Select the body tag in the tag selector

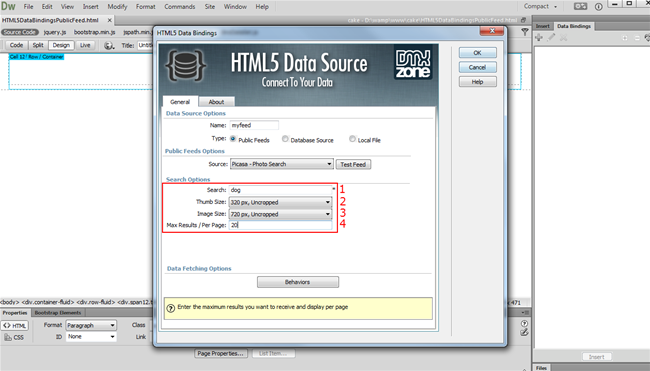pyautogui.click(x=10, y=302)
